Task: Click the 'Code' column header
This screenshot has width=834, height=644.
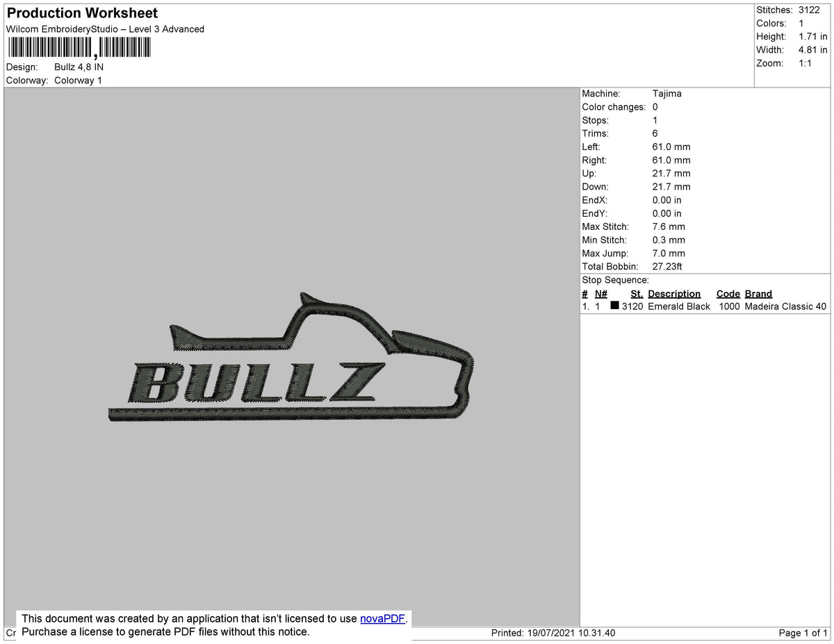Action: (728, 294)
